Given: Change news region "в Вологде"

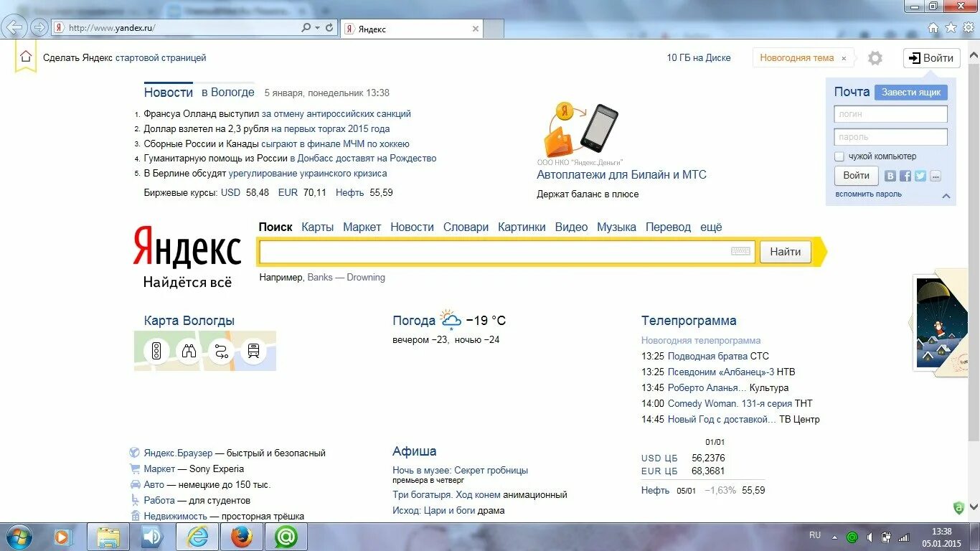Looking at the screenshot, I should 227,92.
